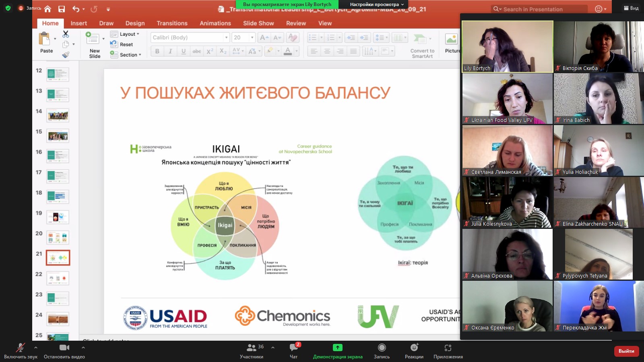644x362 pixels.
Task: Open the view settings dropdown at top
Action: click(376, 4)
